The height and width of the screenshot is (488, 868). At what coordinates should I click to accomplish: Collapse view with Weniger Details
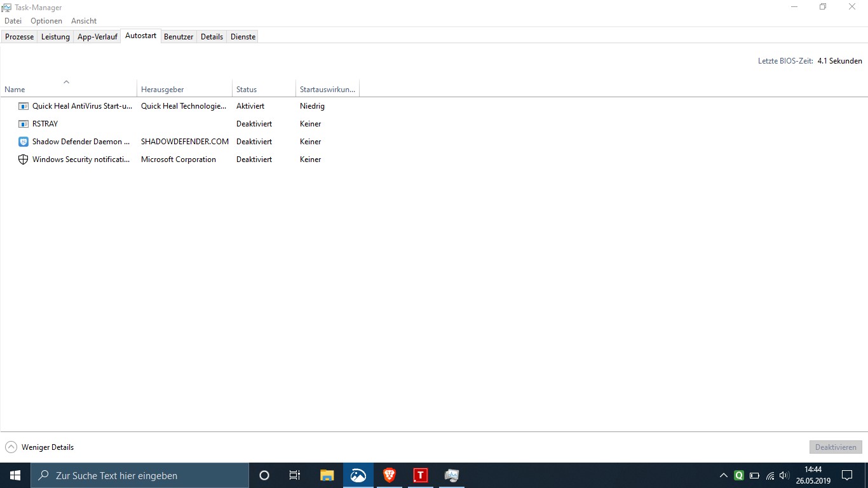39,447
